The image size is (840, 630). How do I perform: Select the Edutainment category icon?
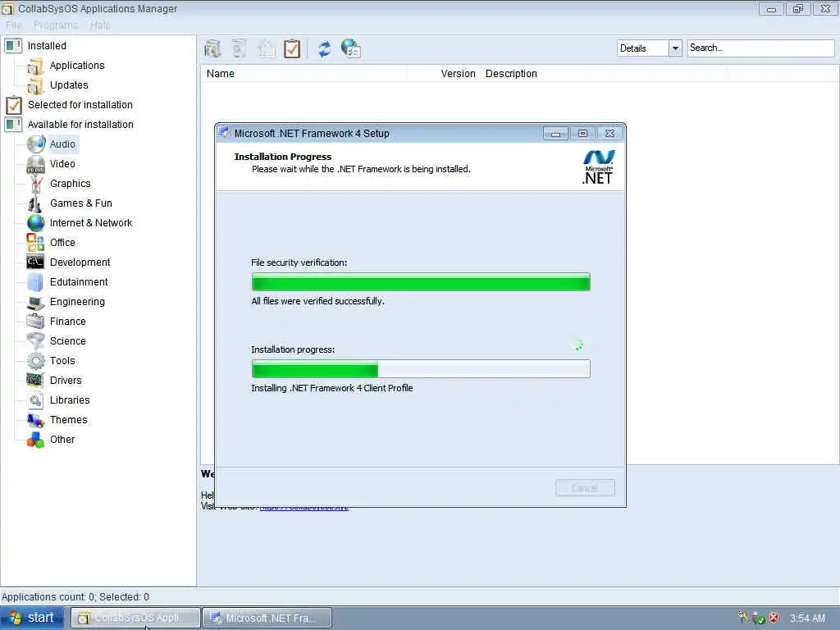click(36, 282)
